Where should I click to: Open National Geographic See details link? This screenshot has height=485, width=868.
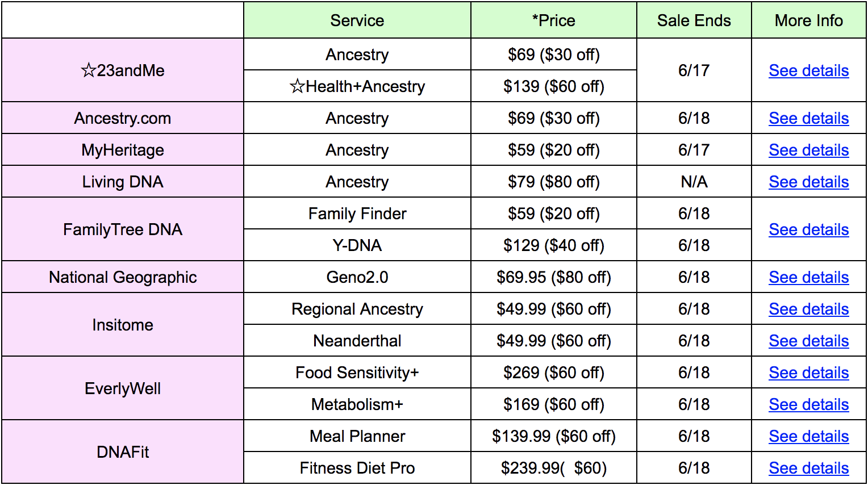(x=808, y=277)
